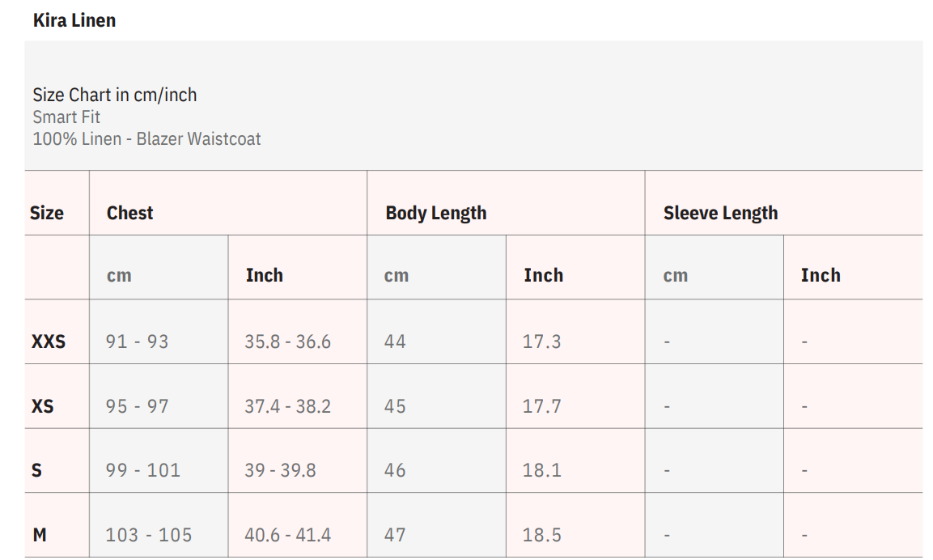
Task: Select the "100% Linen - Blazer Waistcoat" text
Action: coord(146,139)
